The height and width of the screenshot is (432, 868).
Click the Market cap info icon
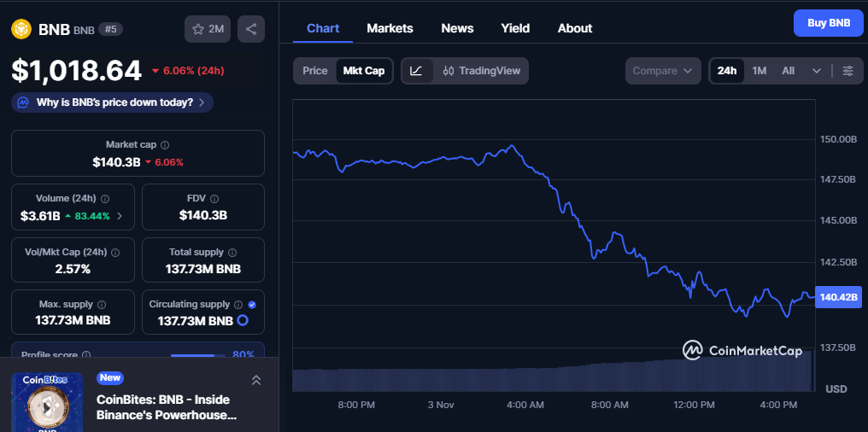click(x=165, y=145)
